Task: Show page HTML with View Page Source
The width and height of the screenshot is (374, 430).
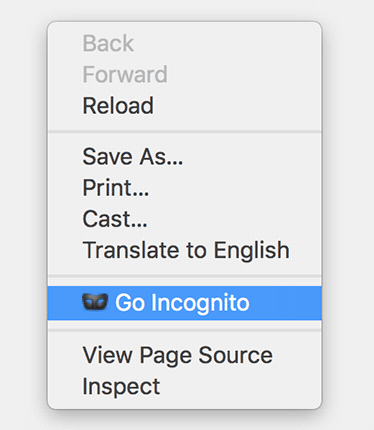Action: click(x=185, y=355)
